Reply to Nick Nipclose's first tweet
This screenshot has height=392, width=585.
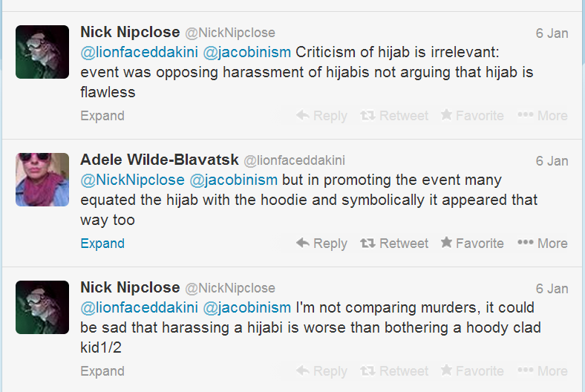point(321,116)
